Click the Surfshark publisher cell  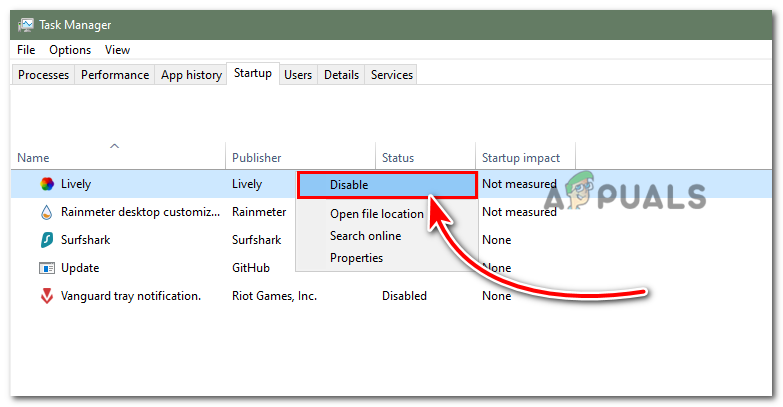(x=257, y=240)
